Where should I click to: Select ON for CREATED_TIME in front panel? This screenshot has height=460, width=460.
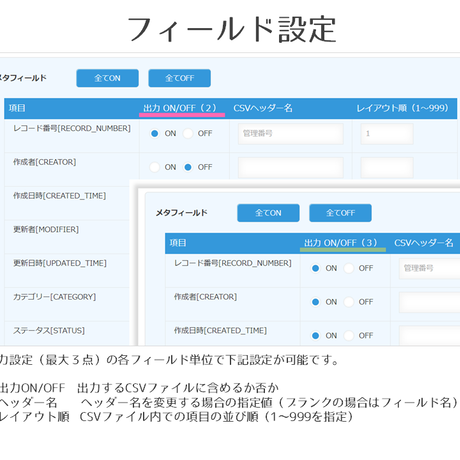[x=315, y=336]
